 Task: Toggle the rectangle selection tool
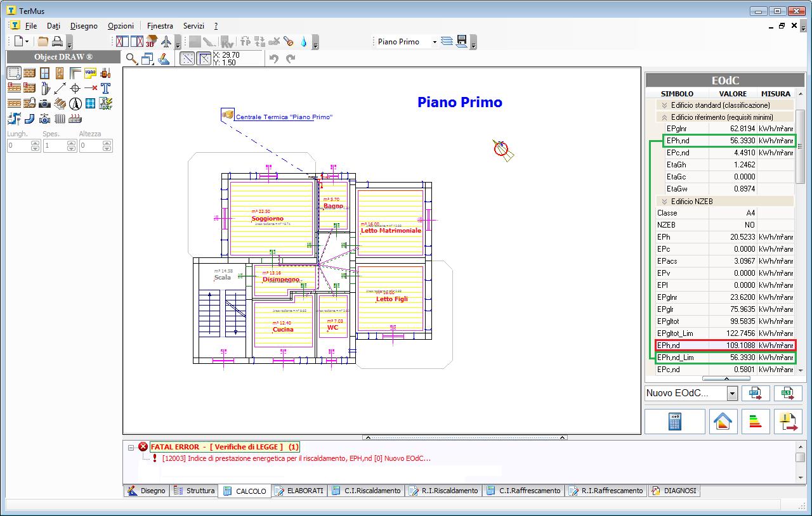[14, 73]
